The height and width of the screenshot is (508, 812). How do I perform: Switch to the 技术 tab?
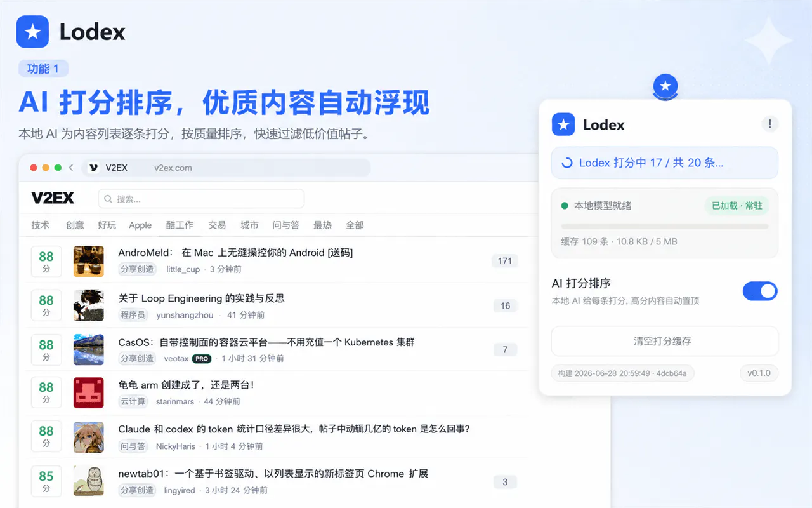41,225
